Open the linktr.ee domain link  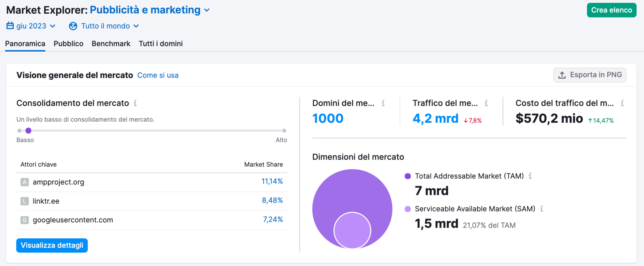[46, 201]
